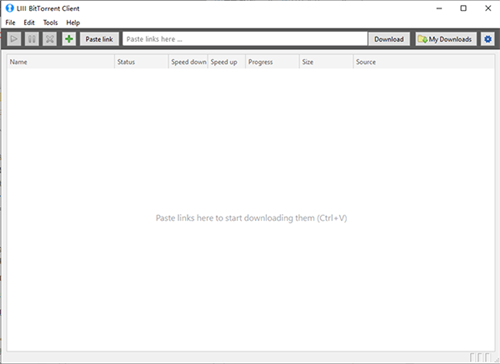
Task: Open the Tools menu
Action: pos(50,23)
